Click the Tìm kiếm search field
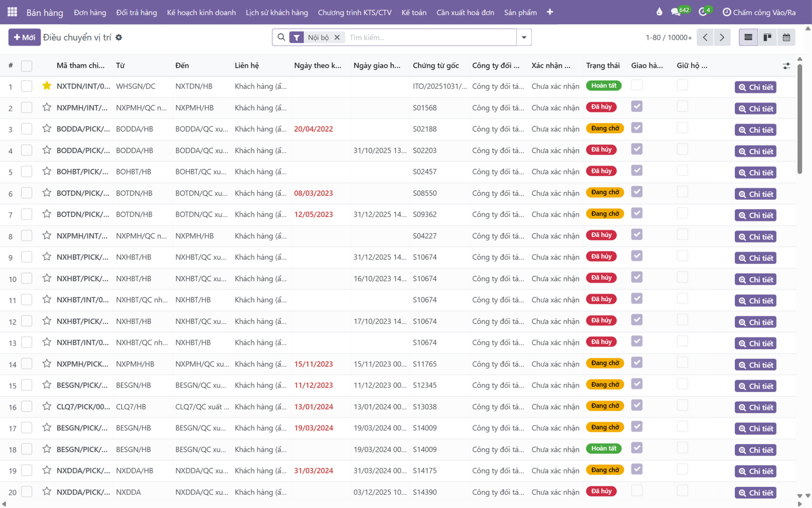Screen dimensions: 812x508 click(431, 38)
